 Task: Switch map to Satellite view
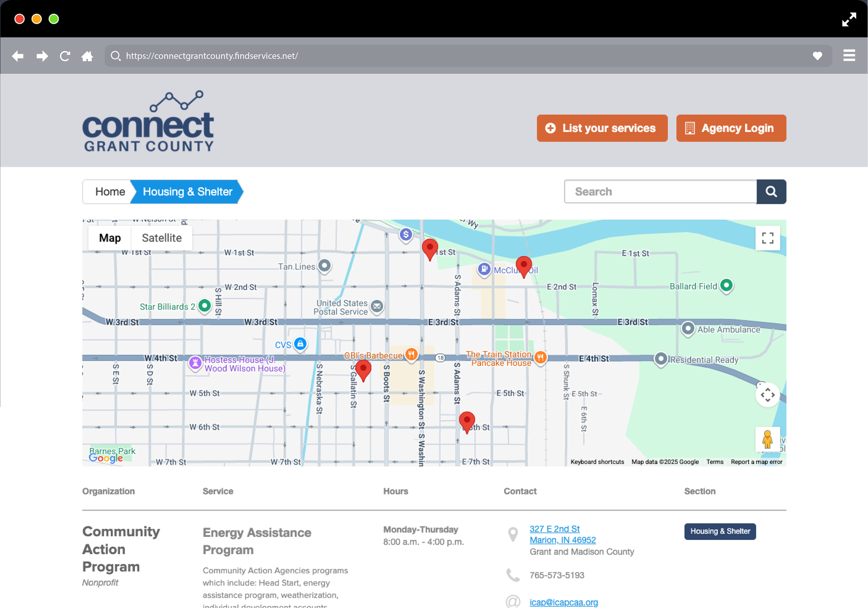[161, 238]
